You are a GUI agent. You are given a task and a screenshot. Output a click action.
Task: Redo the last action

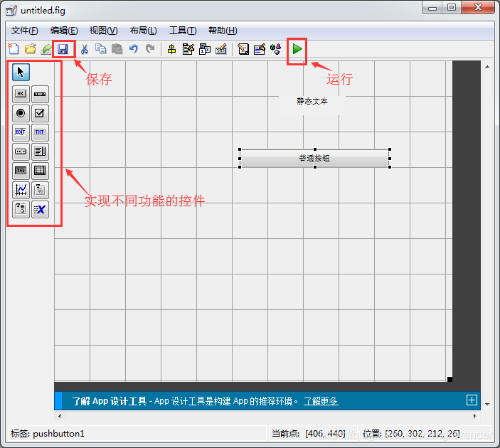pos(150,49)
